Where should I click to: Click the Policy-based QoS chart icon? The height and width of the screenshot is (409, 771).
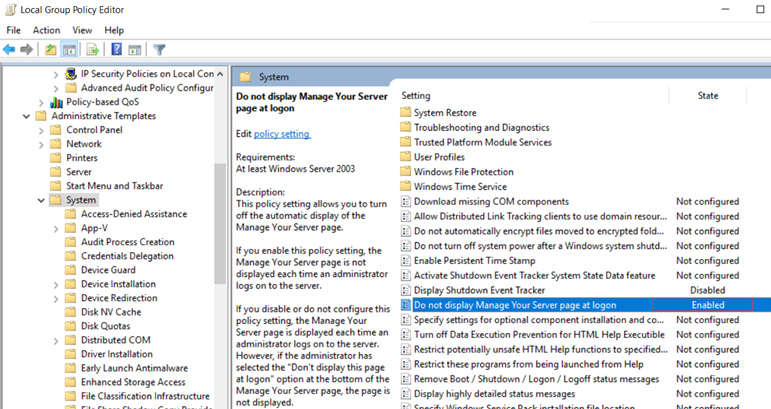click(57, 102)
